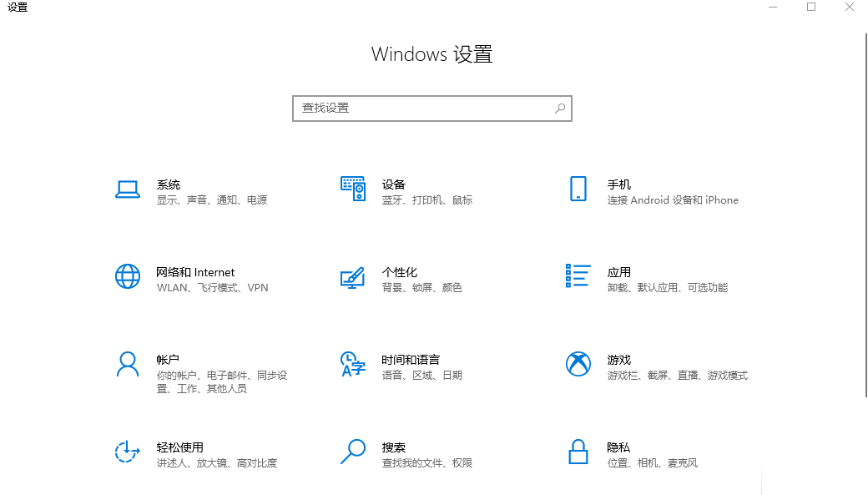The width and height of the screenshot is (868, 495).
Task: Click the 隐私 padlock icon
Action: tap(578, 452)
